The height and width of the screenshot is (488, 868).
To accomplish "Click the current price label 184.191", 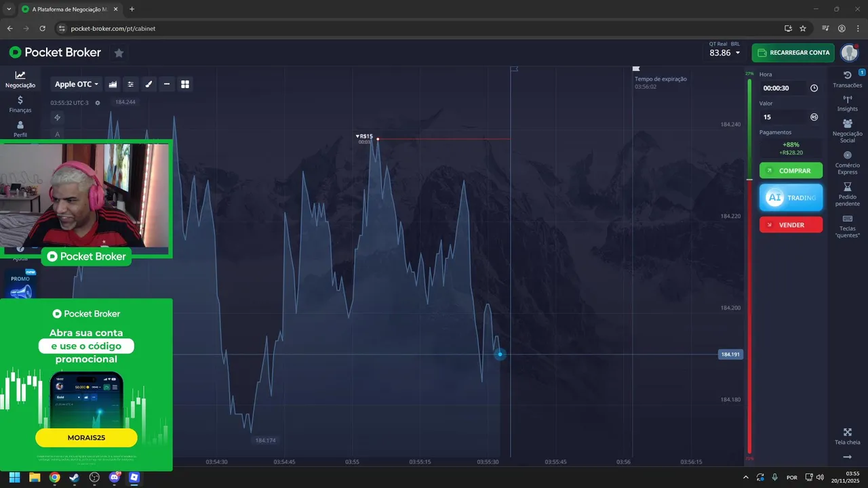I will click(730, 354).
